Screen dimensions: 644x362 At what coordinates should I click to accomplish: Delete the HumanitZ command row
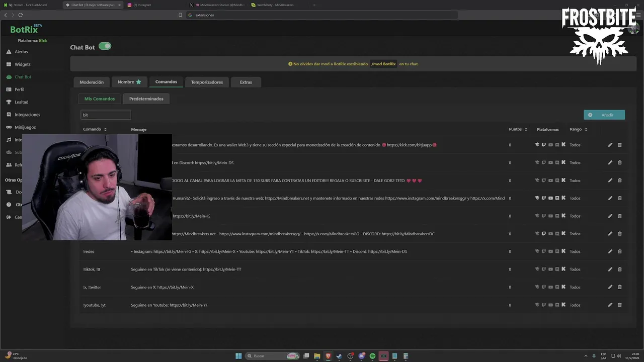coord(619,198)
